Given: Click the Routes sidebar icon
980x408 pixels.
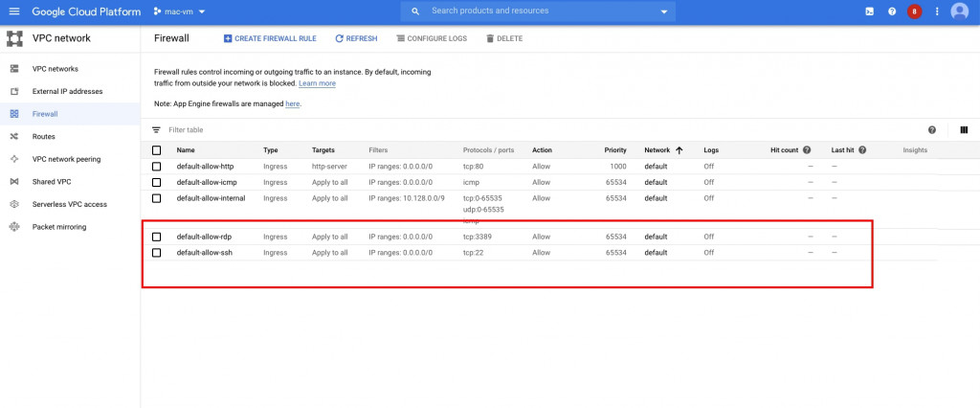Looking at the screenshot, I should point(14,136).
